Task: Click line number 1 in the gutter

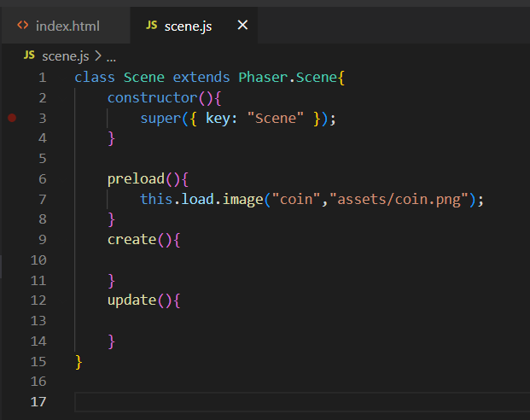Action: (x=43, y=78)
